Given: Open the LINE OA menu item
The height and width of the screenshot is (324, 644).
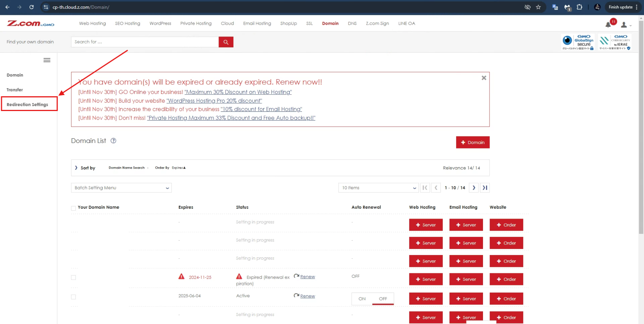Looking at the screenshot, I should coord(406,23).
